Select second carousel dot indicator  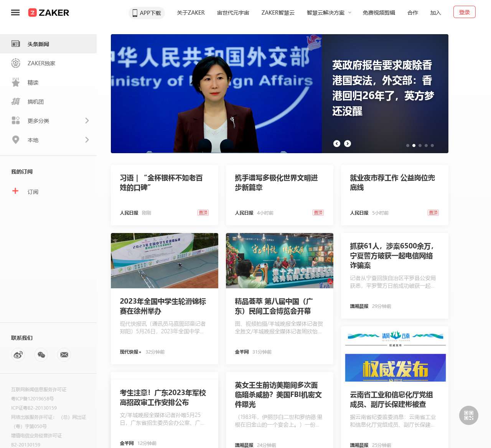(414, 145)
